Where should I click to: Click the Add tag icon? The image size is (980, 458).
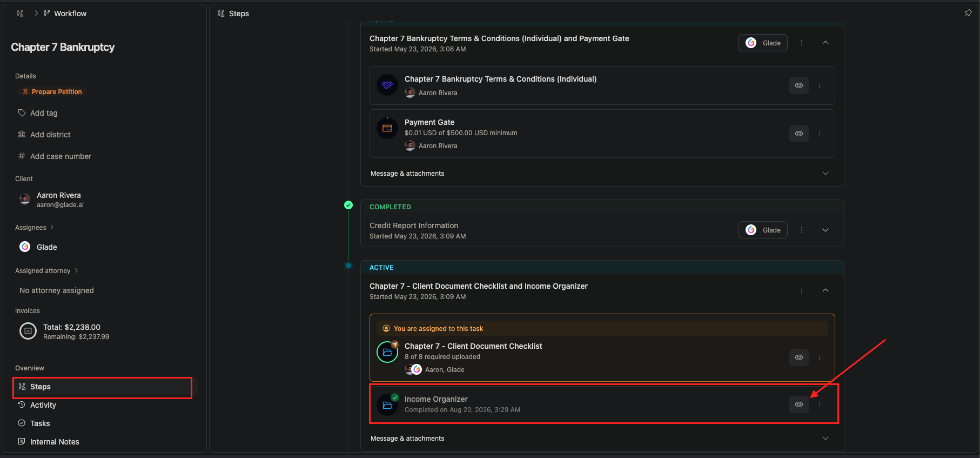(22, 112)
